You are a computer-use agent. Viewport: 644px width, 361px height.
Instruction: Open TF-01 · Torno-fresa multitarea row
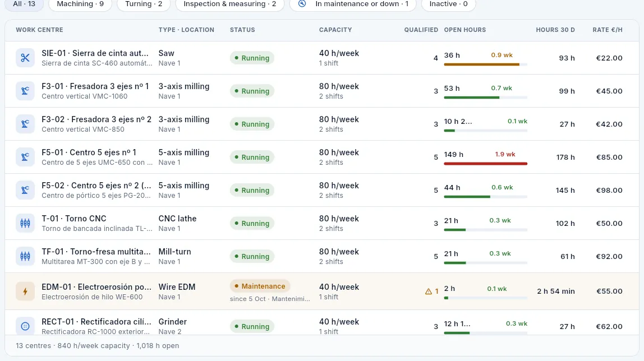(x=322, y=256)
